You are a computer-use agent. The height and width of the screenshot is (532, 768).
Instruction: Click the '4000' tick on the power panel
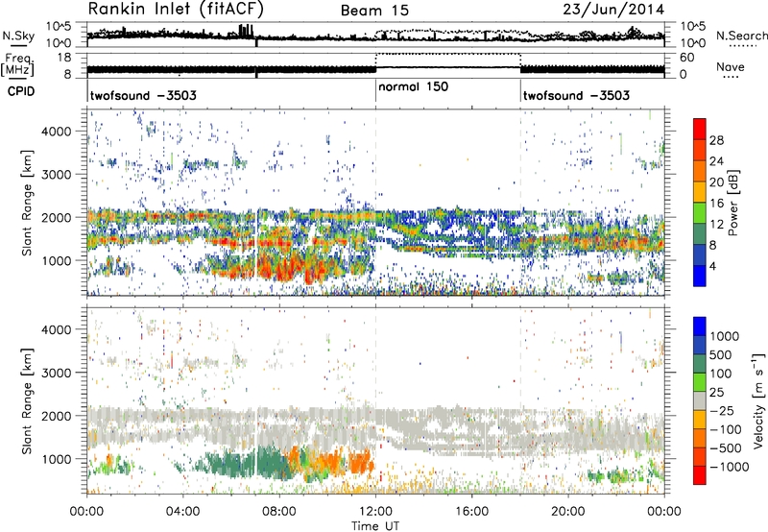click(57, 132)
